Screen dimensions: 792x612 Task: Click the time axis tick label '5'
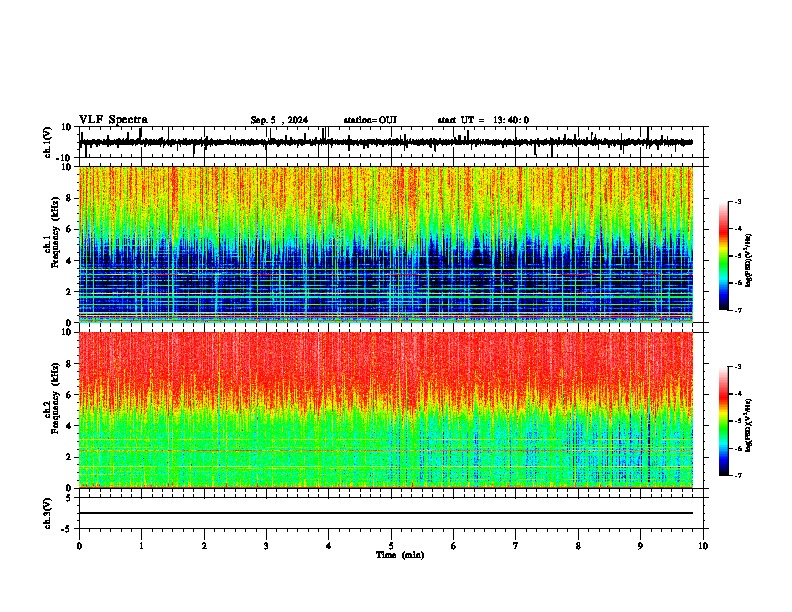[391, 546]
